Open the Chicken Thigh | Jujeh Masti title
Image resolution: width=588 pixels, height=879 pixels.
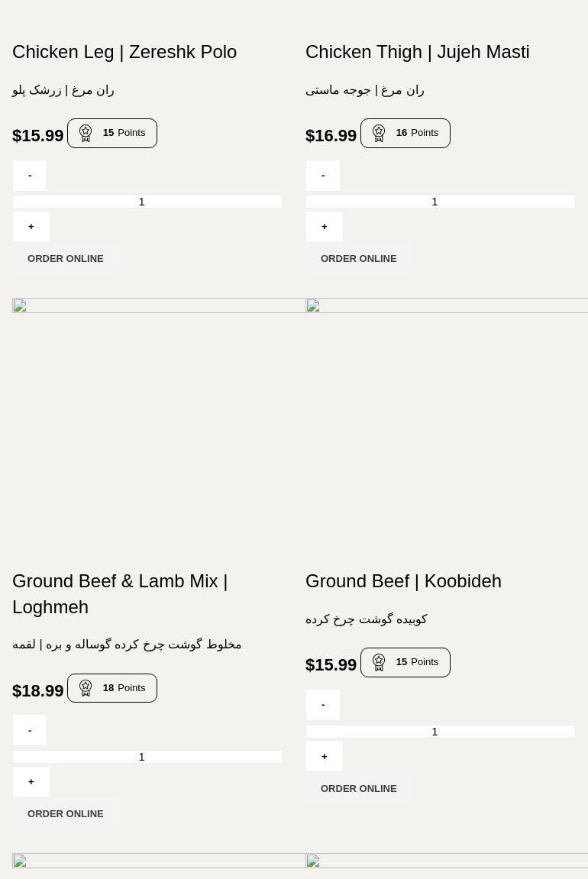pyautogui.click(x=417, y=52)
